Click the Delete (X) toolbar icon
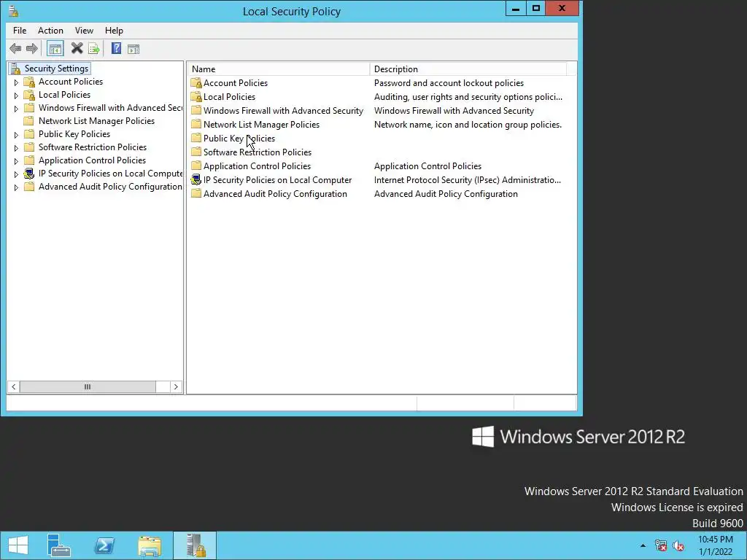The image size is (747, 560). click(77, 49)
